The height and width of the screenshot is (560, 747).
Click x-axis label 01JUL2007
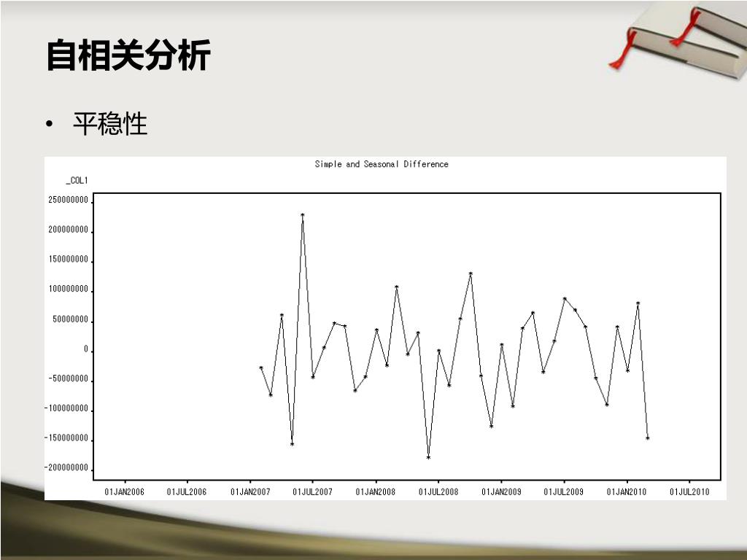[312, 492]
